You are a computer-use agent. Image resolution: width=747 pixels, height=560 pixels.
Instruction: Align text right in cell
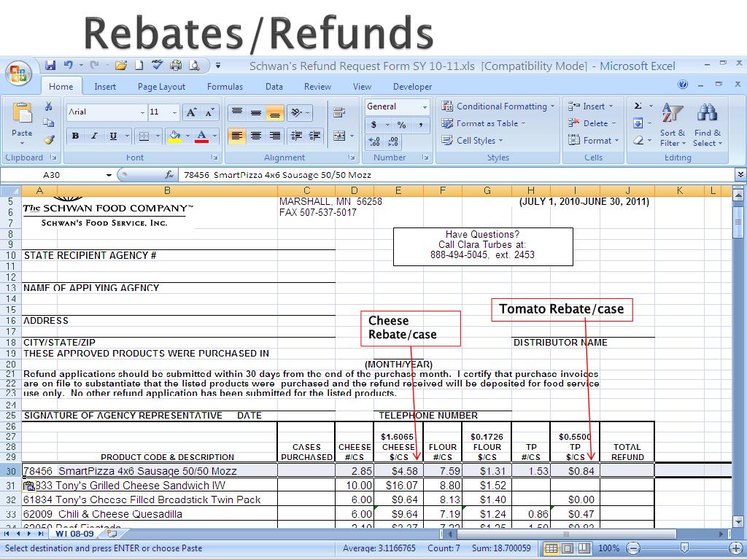(x=275, y=136)
